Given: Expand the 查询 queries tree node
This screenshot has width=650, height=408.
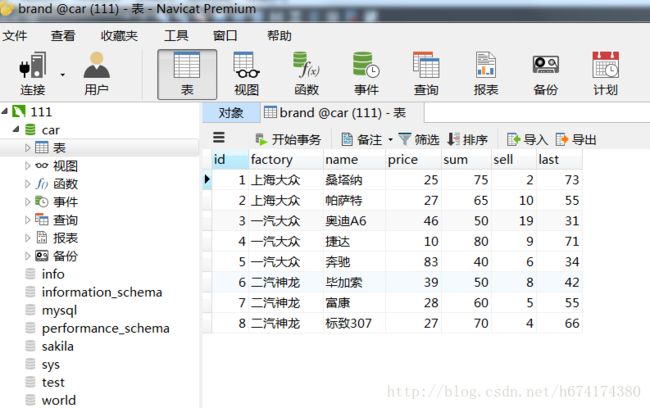Looking at the screenshot, I should coord(27,220).
